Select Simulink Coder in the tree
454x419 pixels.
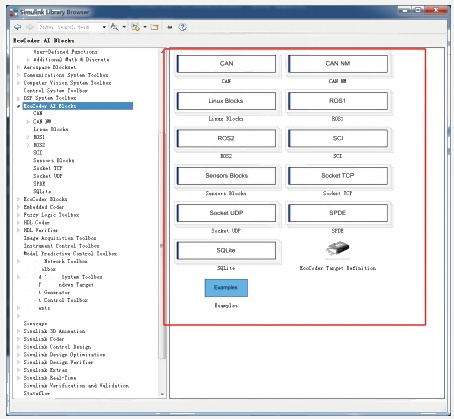(x=44, y=339)
